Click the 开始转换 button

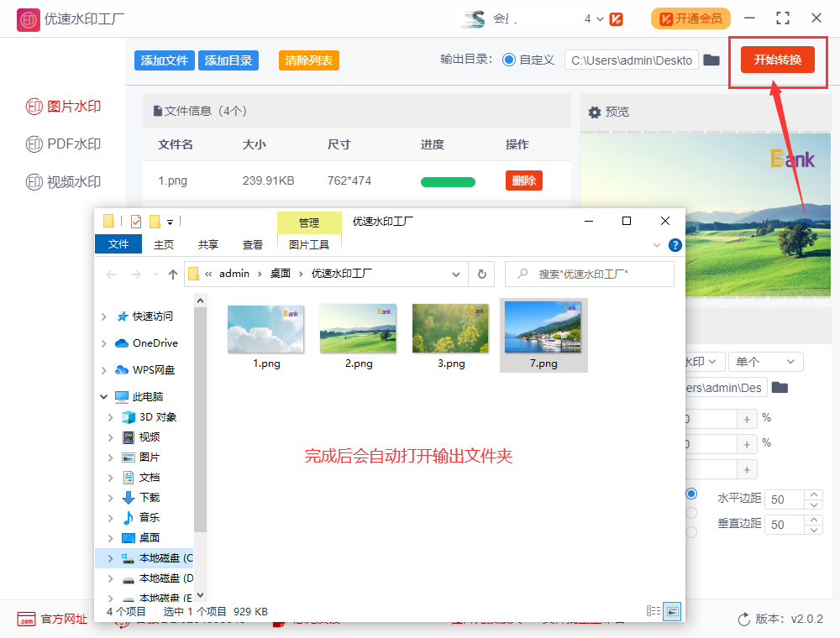tap(776, 60)
